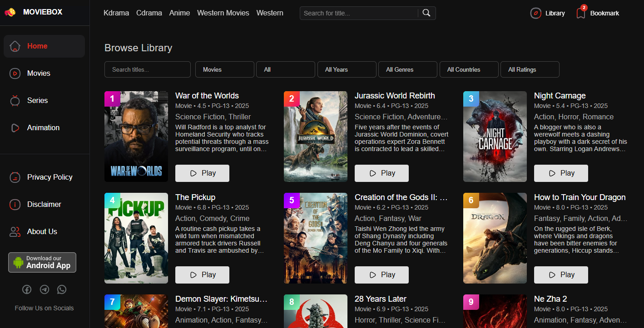Image resolution: width=644 pixels, height=328 pixels.
Task: Open the Anime navigation item
Action: click(x=179, y=13)
